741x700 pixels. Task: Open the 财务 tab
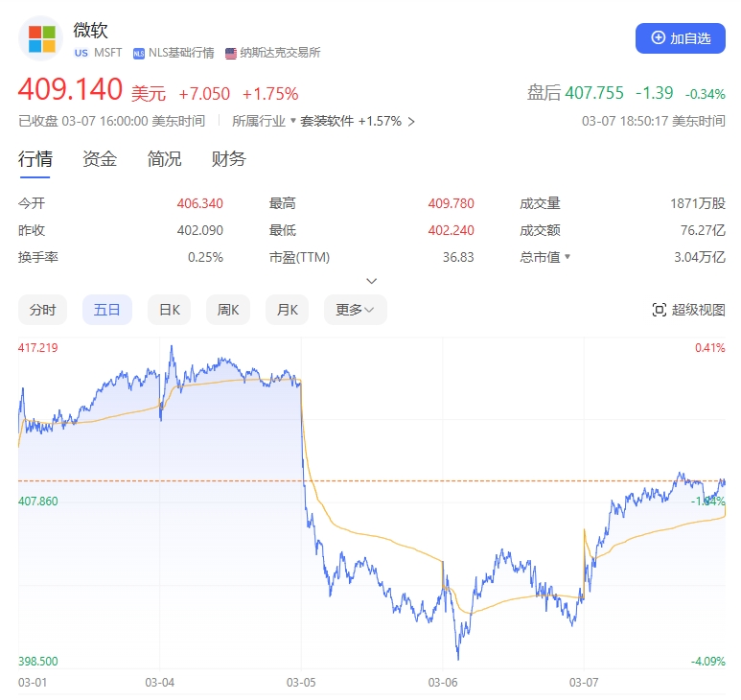click(229, 159)
